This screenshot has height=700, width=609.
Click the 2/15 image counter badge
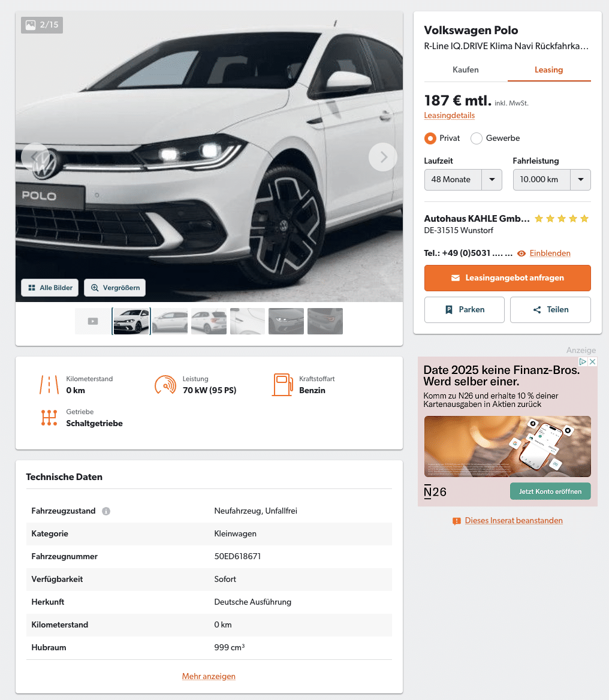(x=42, y=25)
